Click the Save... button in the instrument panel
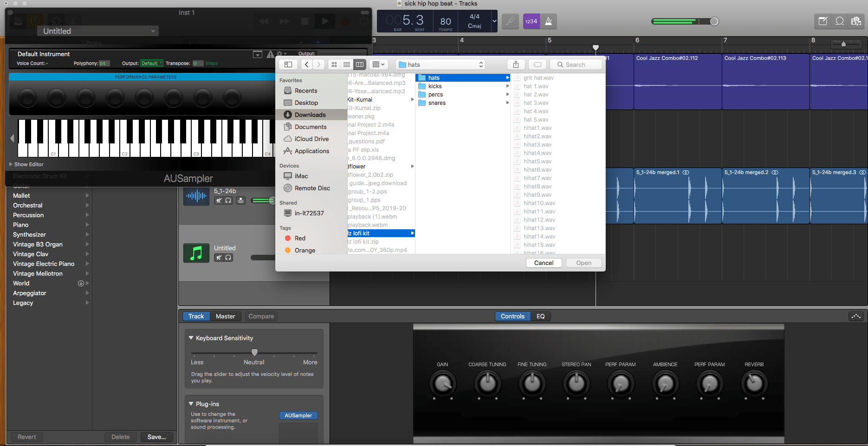The width and height of the screenshot is (868, 446). click(156, 437)
